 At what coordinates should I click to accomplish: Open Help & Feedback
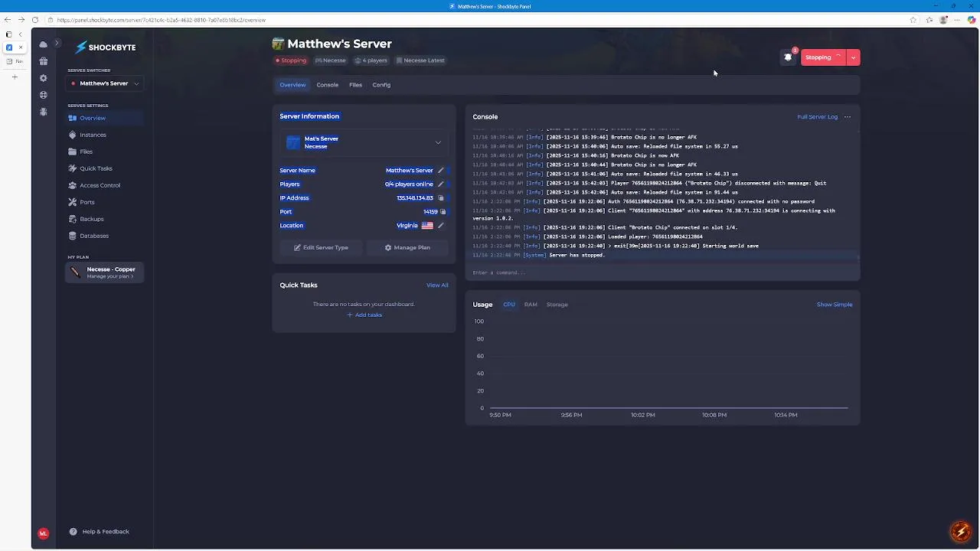point(100,531)
